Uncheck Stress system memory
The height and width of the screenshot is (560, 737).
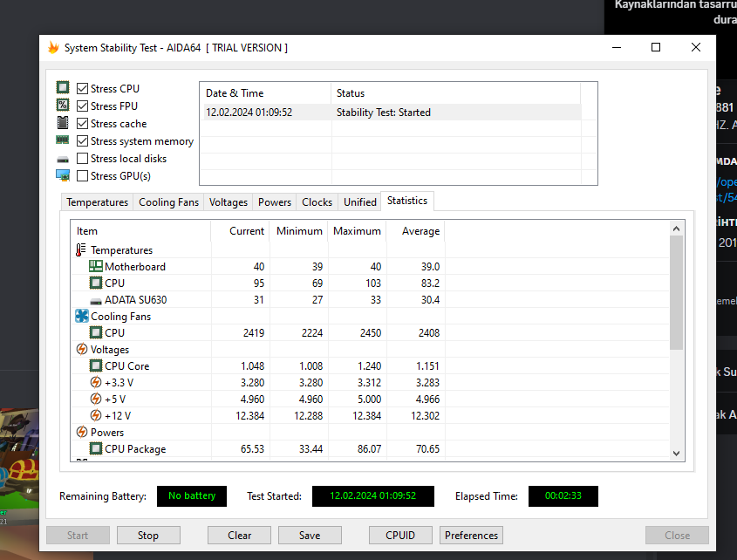[x=82, y=140]
